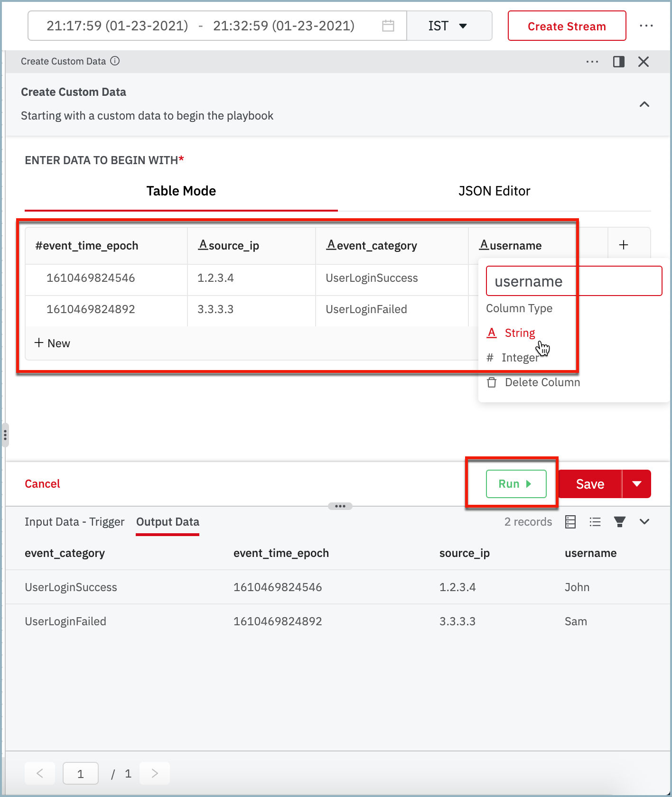Click the vertical sidebar drag handle

tap(5, 435)
